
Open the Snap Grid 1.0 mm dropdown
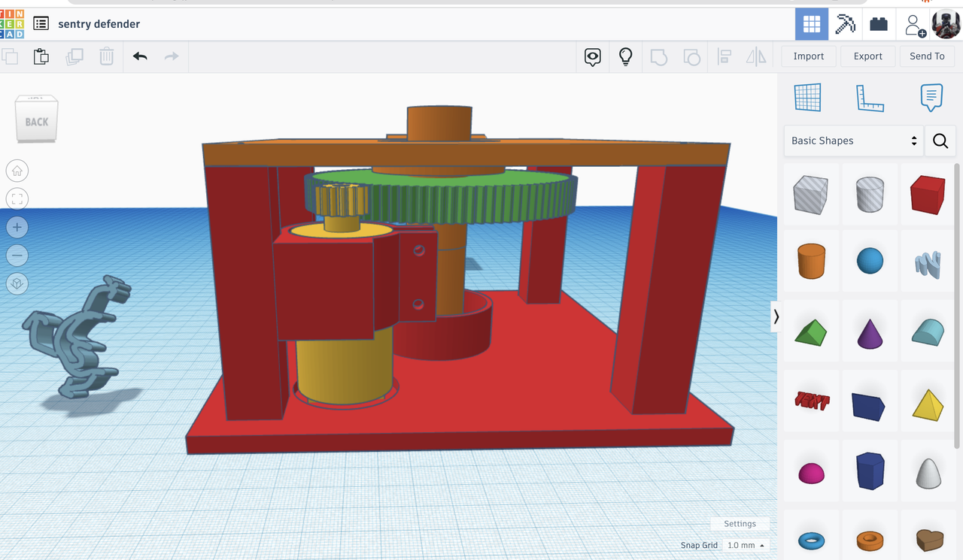pos(746,545)
